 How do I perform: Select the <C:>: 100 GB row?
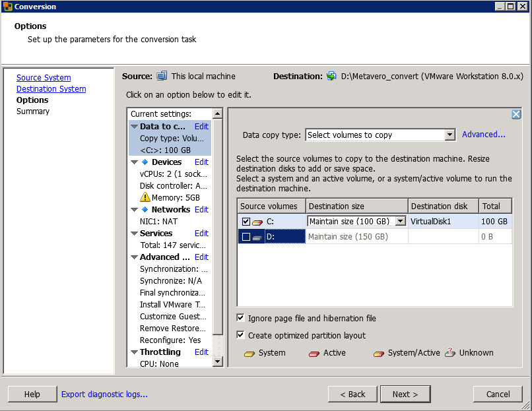(170, 150)
